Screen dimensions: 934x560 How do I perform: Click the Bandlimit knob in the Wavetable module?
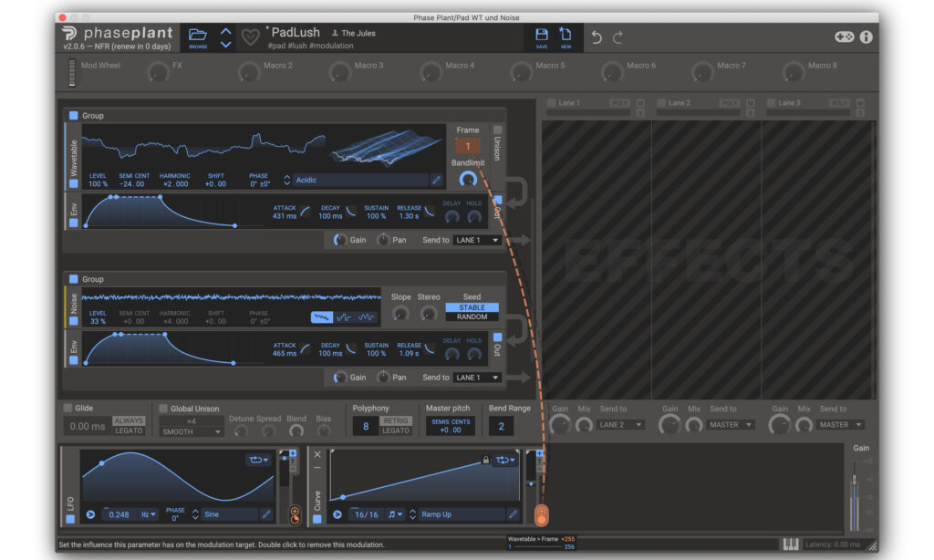(x=468, y=179)
